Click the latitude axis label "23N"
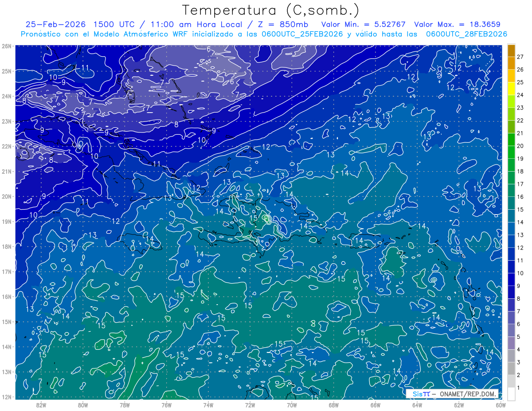Screen dimensions: 532x411 6,121
